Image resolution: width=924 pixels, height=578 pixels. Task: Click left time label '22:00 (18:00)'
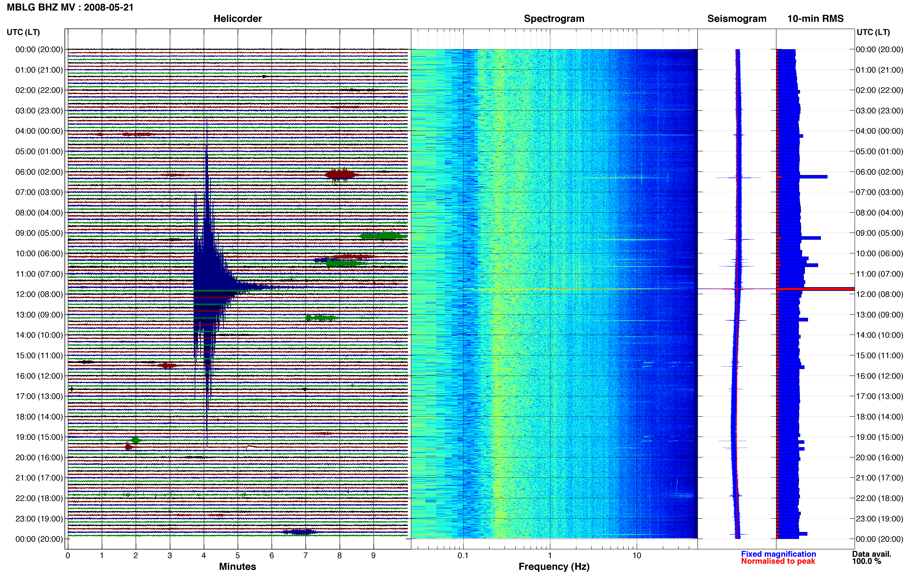tap(39, 498)
